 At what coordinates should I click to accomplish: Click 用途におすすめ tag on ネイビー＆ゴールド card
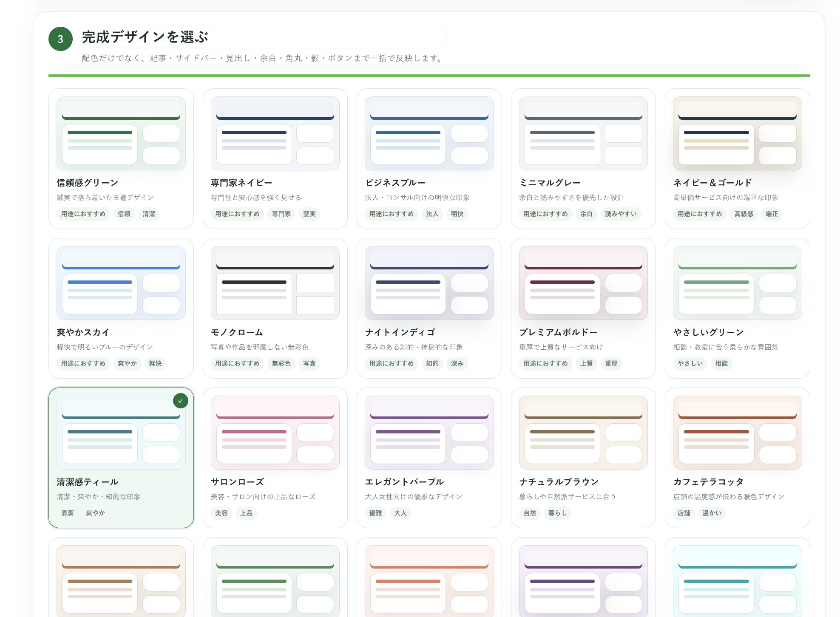click(x=700, y=214)
